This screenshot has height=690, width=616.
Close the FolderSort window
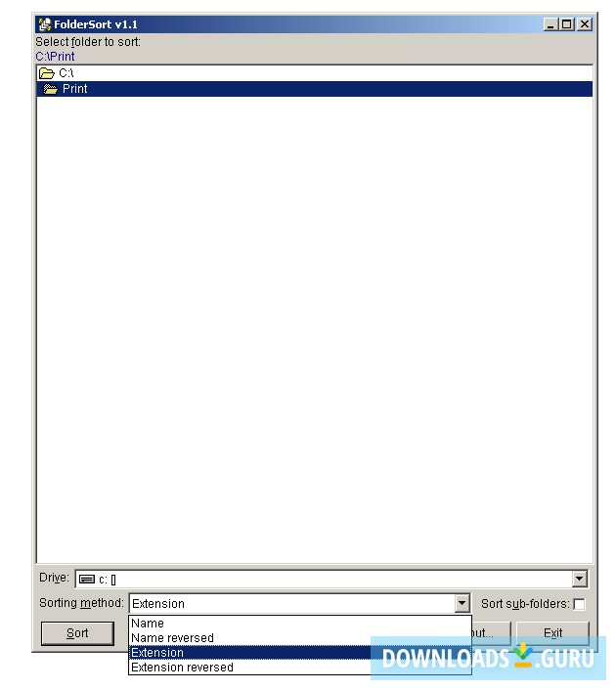pos(585,24)
